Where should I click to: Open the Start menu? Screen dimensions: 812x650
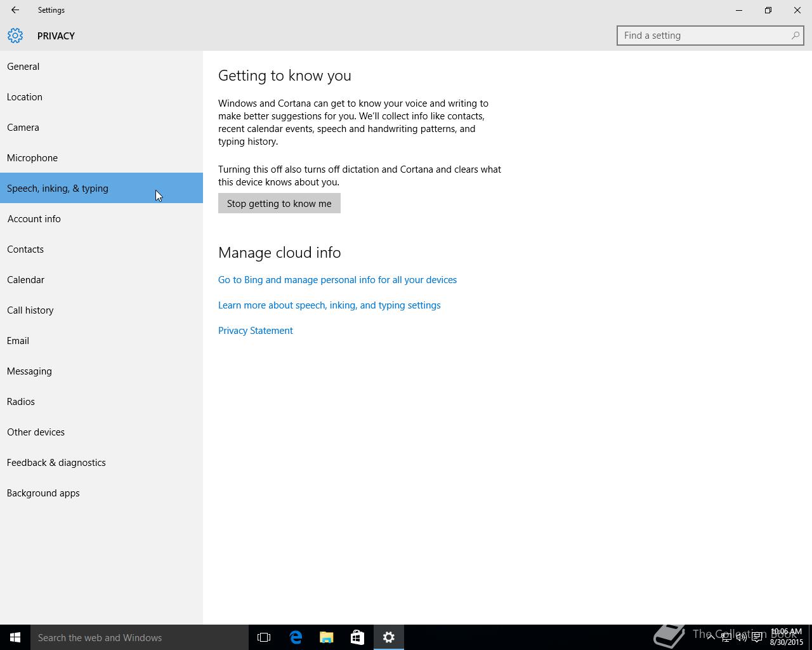[x=15, y=637]
